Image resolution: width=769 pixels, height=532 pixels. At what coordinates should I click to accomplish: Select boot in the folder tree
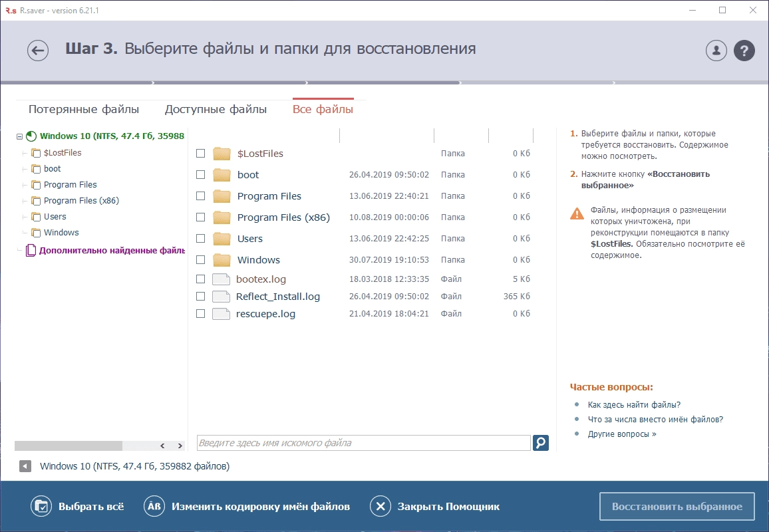[52, 169]
